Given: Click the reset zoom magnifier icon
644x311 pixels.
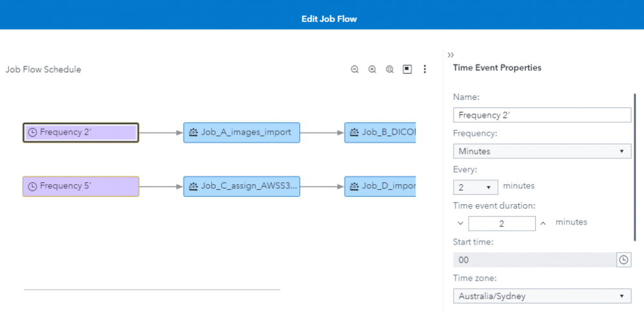Looking at the screenshot, I should click(x=389, y=70).
